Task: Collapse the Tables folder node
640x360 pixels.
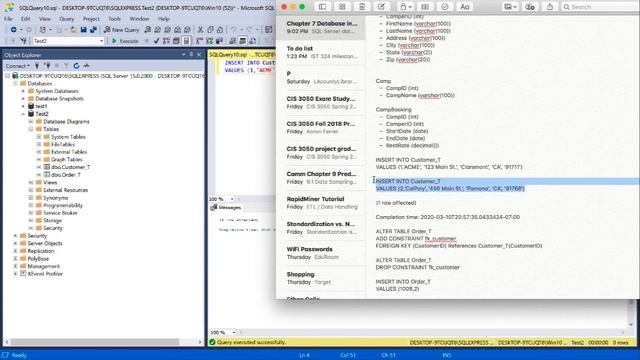Action: pyautogui.click(x=31, y=129)
